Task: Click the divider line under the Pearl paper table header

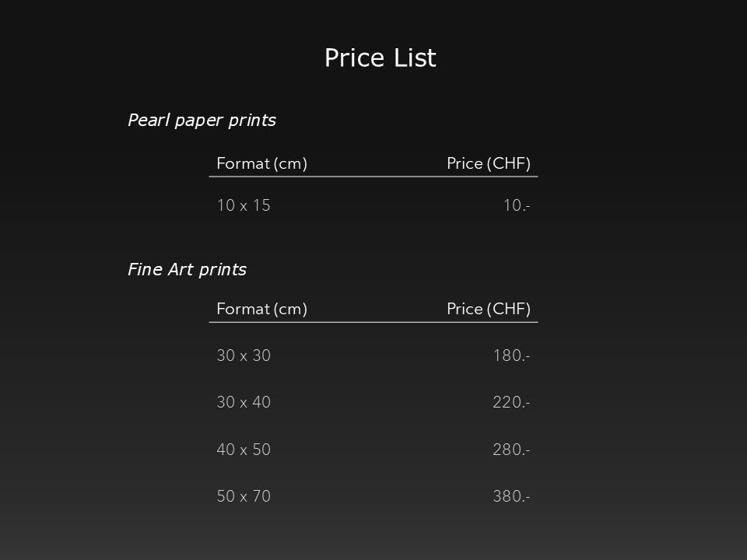Action: point(373,177)
